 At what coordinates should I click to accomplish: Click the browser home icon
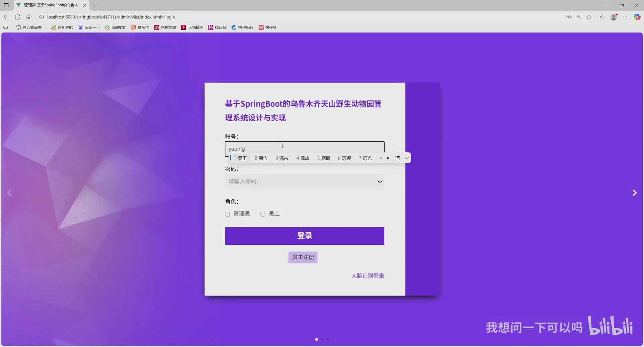click(x=29, y=17)
